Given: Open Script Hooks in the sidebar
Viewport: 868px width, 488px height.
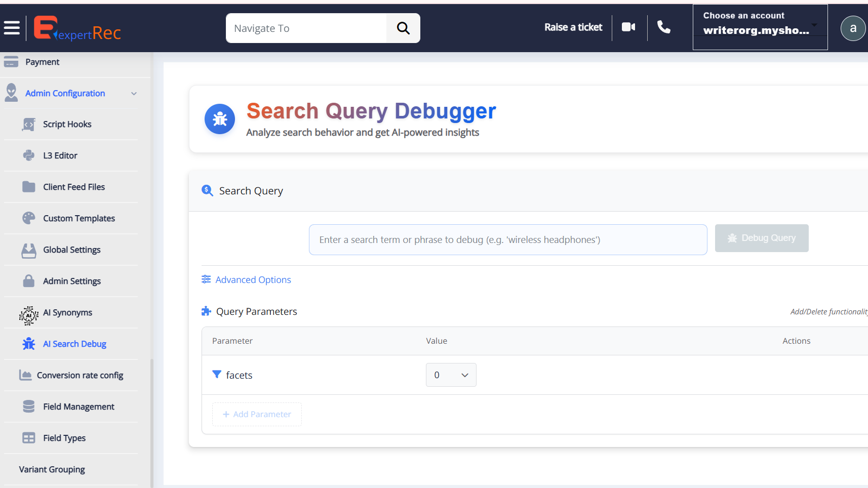Looking at the screenshot, I should tap(67, 125).
